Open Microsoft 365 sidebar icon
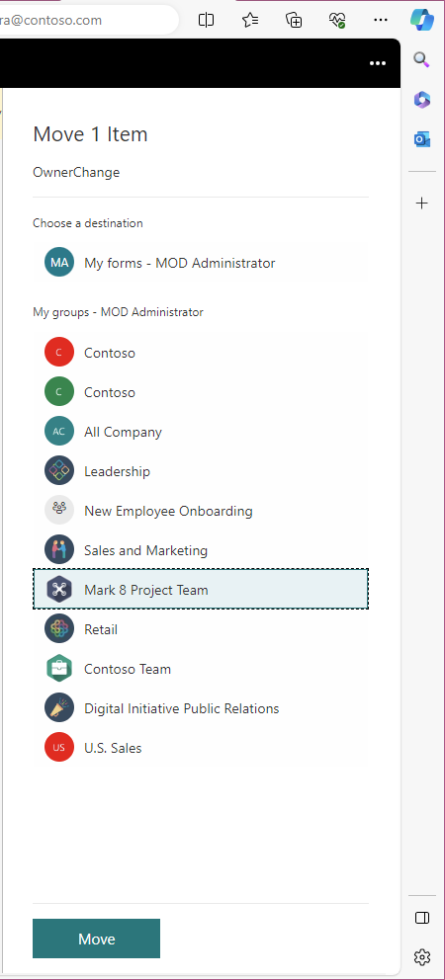The height and width of the screenshot is (980, 445). [x=422, y=100]
